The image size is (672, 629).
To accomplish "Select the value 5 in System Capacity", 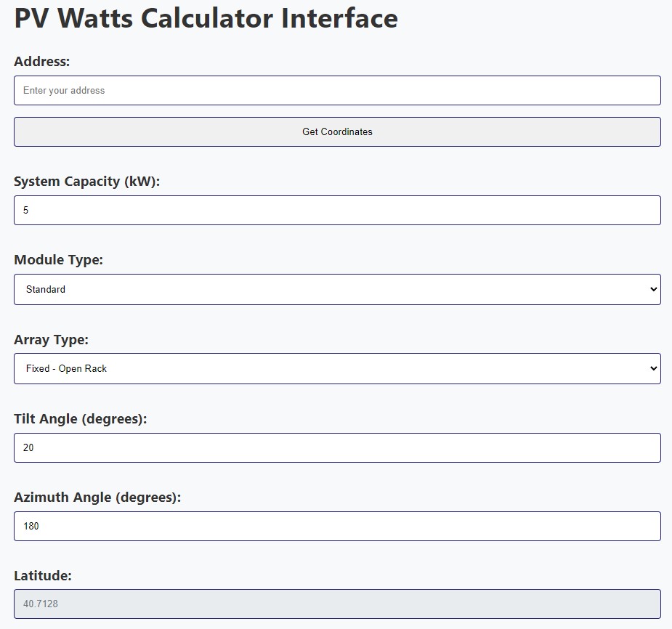I will 25,210.
